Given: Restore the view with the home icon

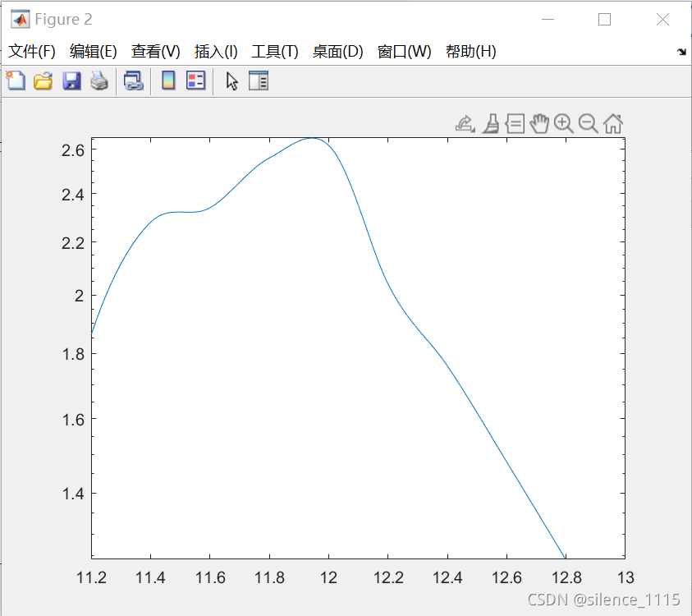Looking at the screenshot, I should click(x=612, y=124).
